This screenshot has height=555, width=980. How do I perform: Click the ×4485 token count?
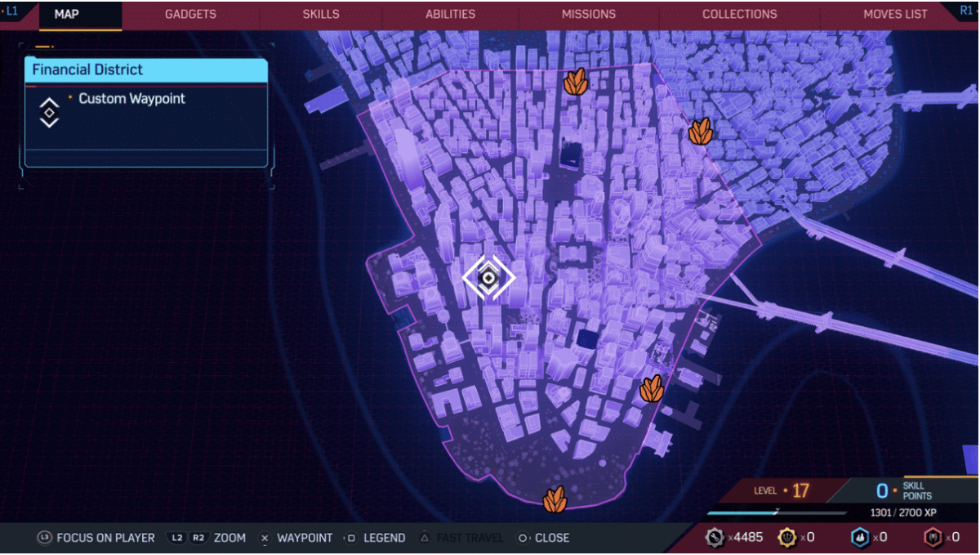click(x=744, y=537)
